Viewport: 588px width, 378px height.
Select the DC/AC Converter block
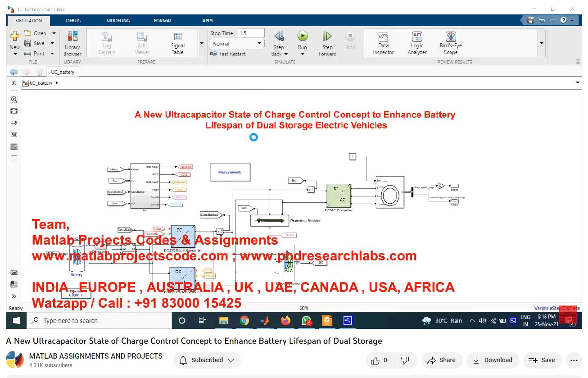click(339, 195)
